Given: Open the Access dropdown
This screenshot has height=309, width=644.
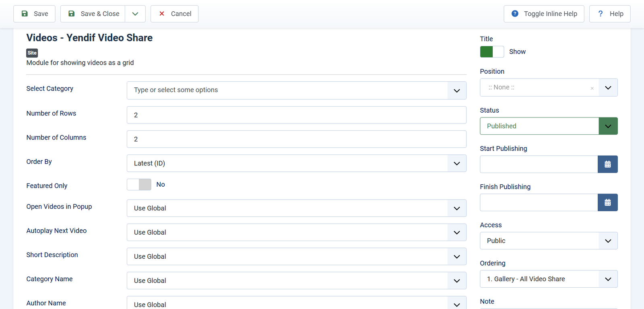Looking at the screenshot, I should pyautogui.click(x=549, y=241).
